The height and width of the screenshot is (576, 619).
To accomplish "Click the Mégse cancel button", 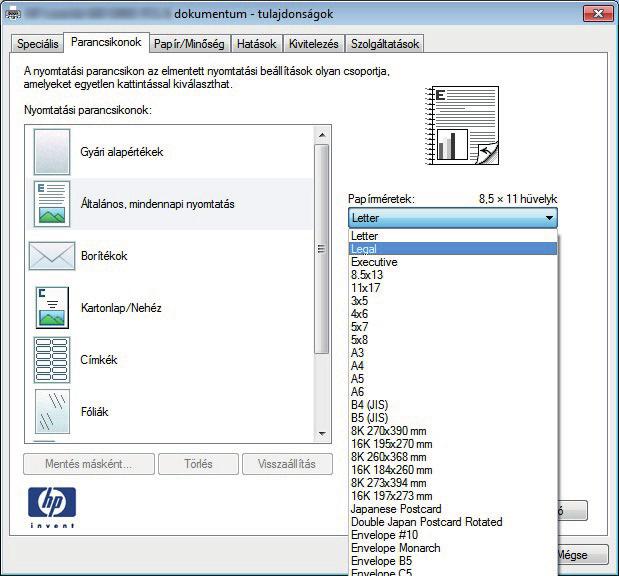I will (583, 555).
